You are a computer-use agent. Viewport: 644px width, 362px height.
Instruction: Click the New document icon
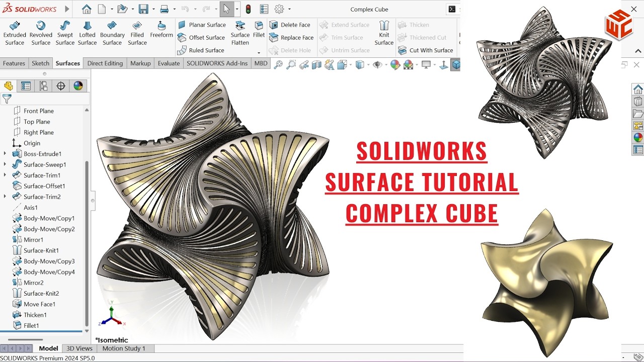click(x=102, y=9)
